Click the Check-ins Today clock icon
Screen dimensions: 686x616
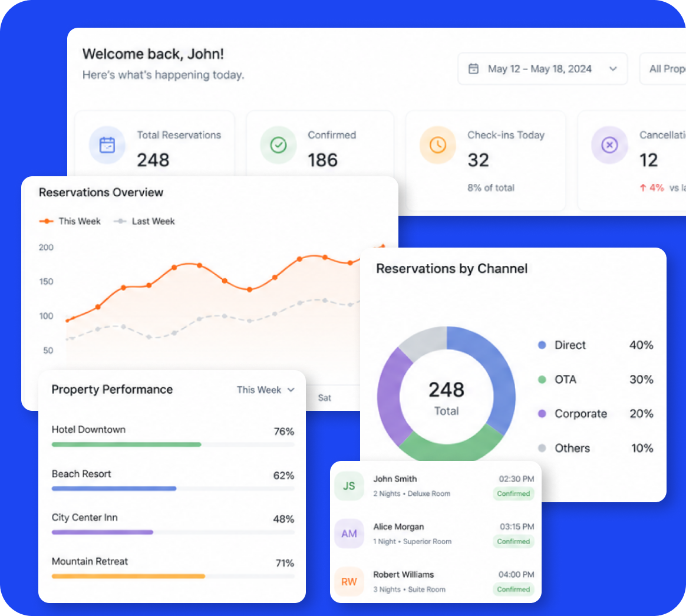[438, 145]
